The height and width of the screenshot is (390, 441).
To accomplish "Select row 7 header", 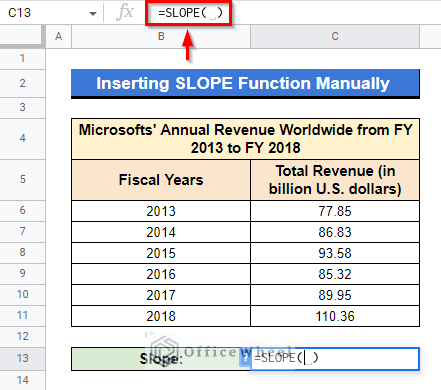I will (x=22, y=232).
